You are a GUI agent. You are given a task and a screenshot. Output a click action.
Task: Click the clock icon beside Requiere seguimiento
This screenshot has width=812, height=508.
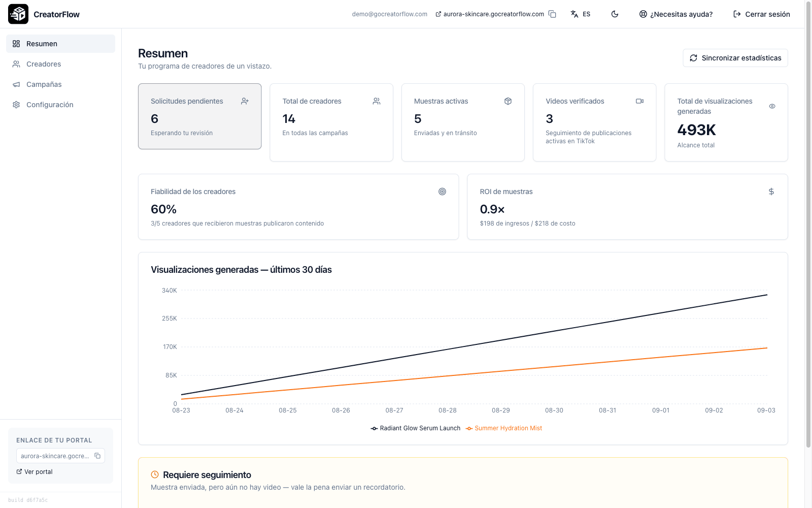155,474
